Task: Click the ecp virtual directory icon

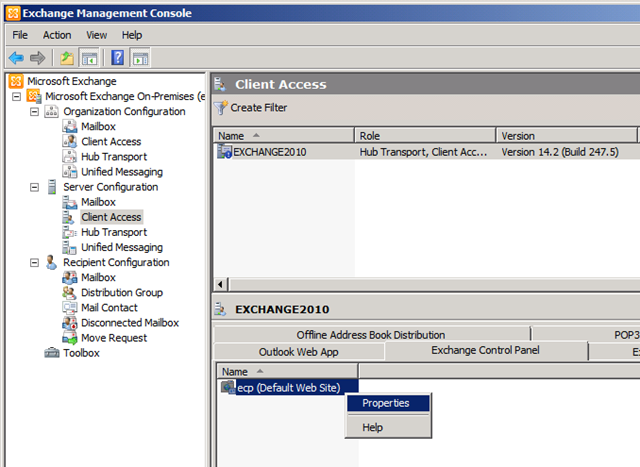Action: coord(228,387)
